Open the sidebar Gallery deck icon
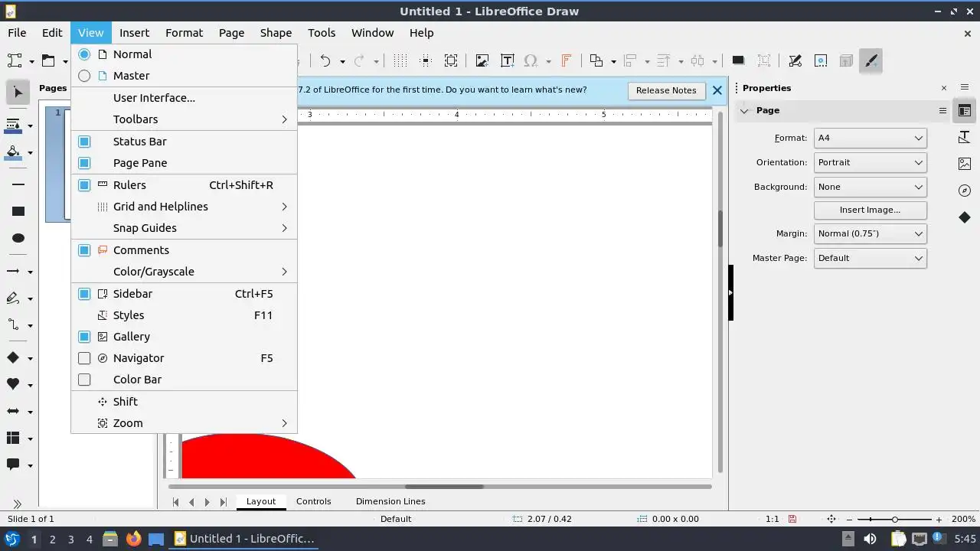 pyautogui.click(x=965, y=164)
